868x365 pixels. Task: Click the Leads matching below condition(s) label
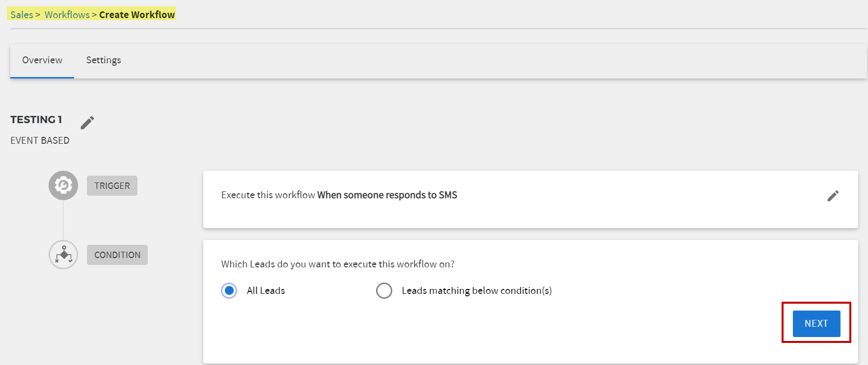[477, 290]
